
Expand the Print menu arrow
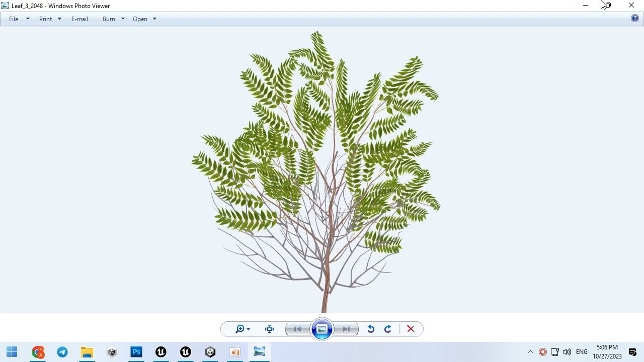(59, 19)
